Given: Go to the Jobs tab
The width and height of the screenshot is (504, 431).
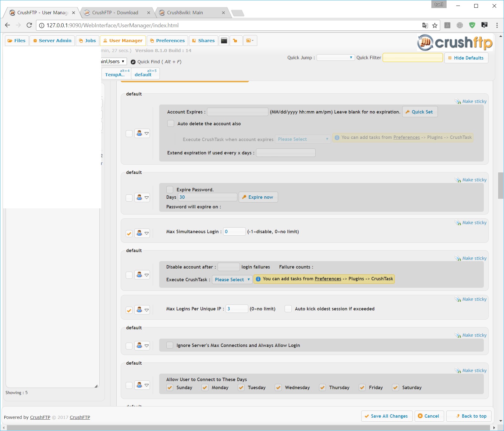Looking at the screenshot, I should coord(88,41).
